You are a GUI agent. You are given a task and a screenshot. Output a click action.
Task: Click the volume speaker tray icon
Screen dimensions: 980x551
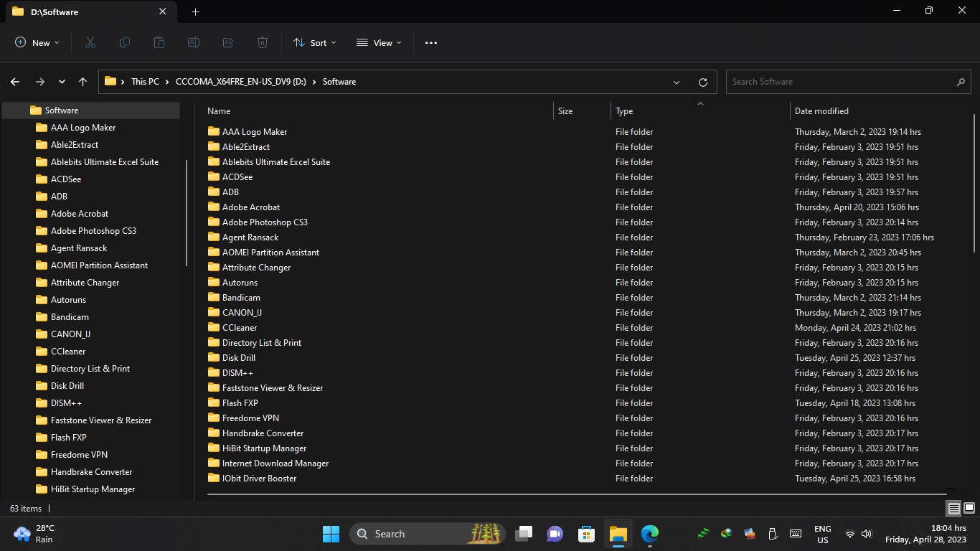coord(867,534)
